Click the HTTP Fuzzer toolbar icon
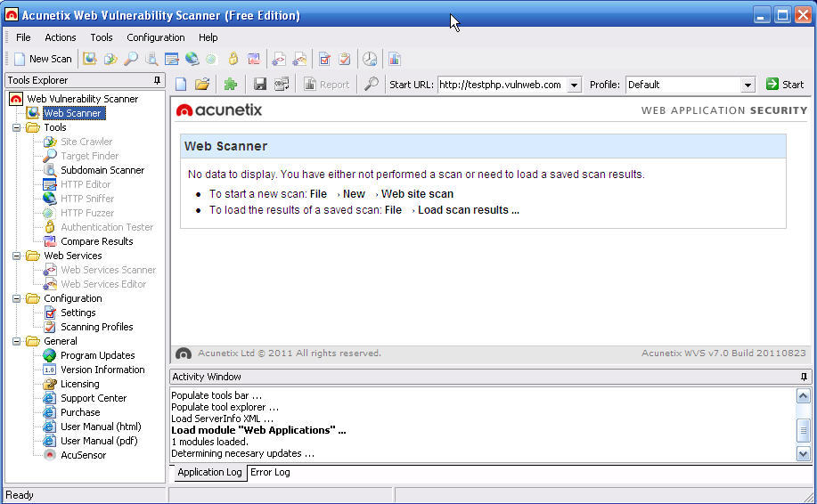 coord(211,59)
